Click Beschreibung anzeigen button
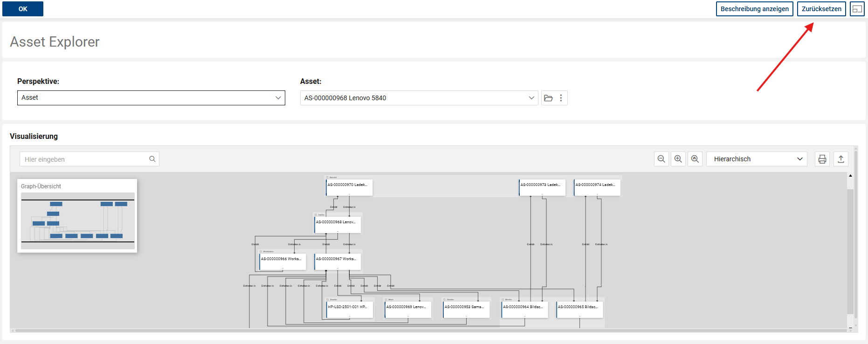 click(754, 9)
